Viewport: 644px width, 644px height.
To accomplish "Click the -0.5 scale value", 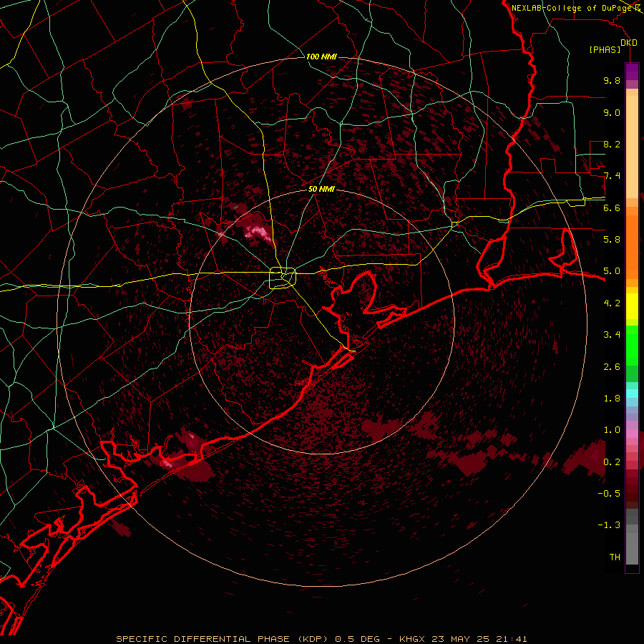I will pyautogui.click(x=609, y=494).
